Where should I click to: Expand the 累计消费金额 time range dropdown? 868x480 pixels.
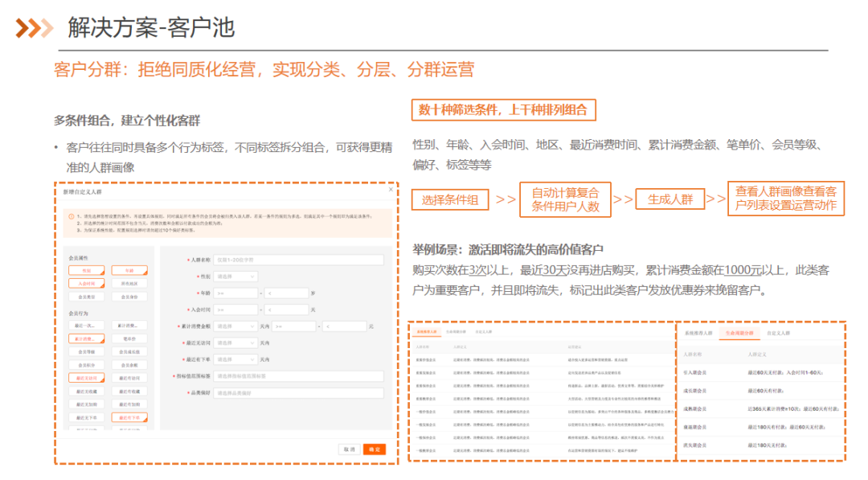[x=235, y=326]
